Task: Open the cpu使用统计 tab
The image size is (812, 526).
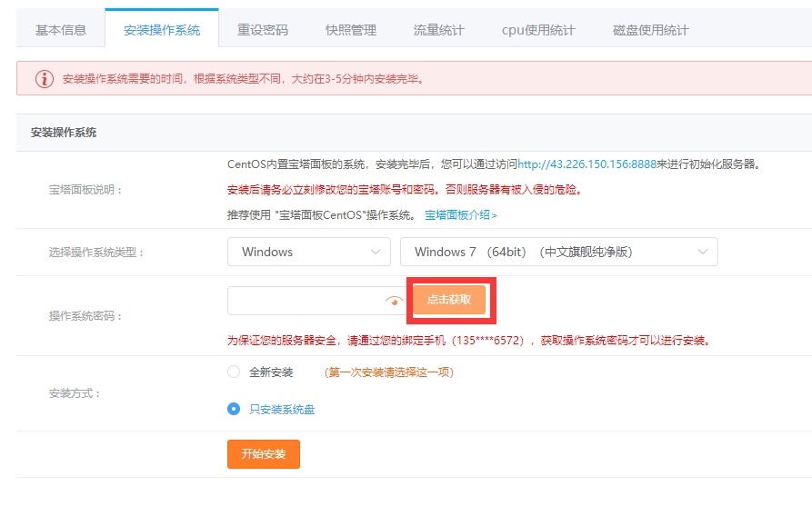Action: 538,30
